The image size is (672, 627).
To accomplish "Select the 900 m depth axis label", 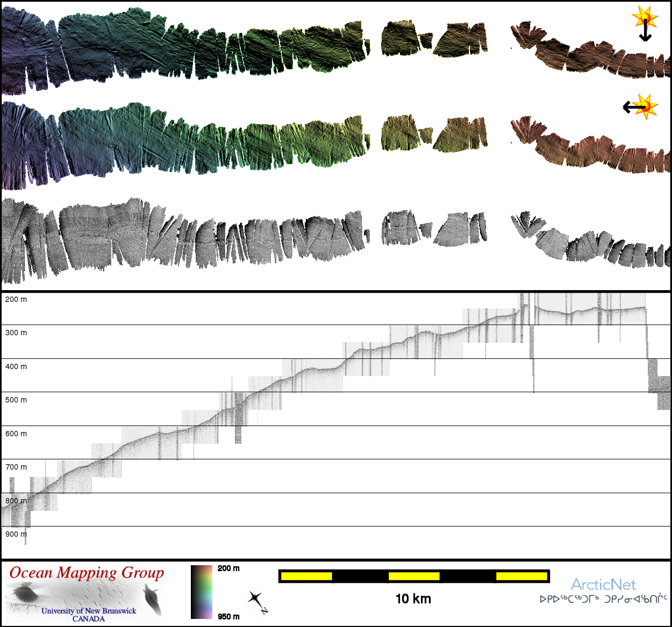I will click(x=16, y=534).
